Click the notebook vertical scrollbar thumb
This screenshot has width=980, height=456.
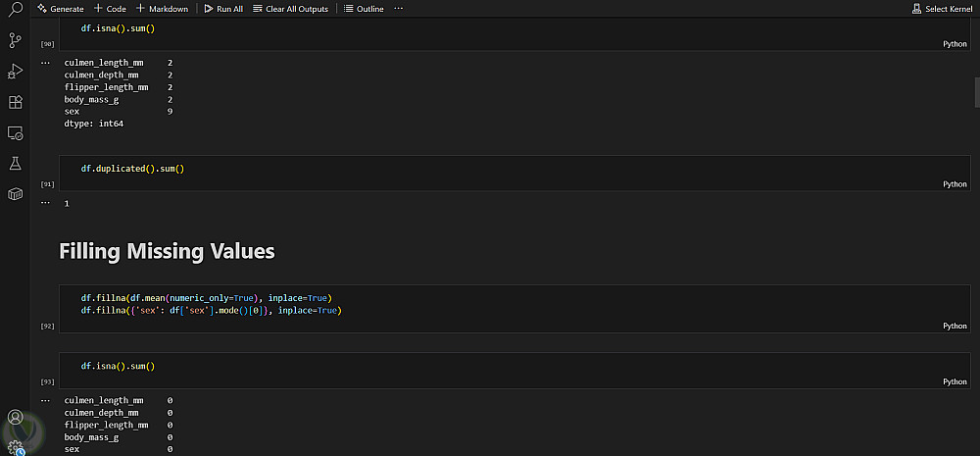coord(976,91)
